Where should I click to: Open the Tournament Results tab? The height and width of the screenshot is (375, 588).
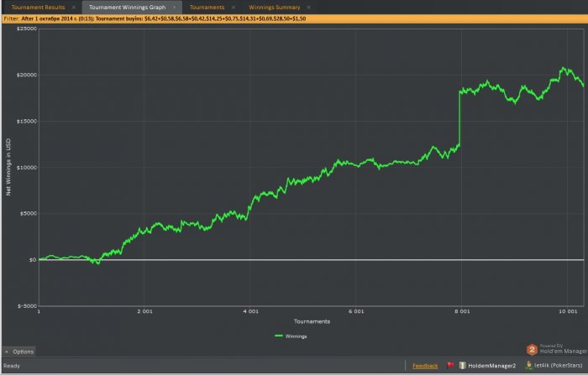38,7
